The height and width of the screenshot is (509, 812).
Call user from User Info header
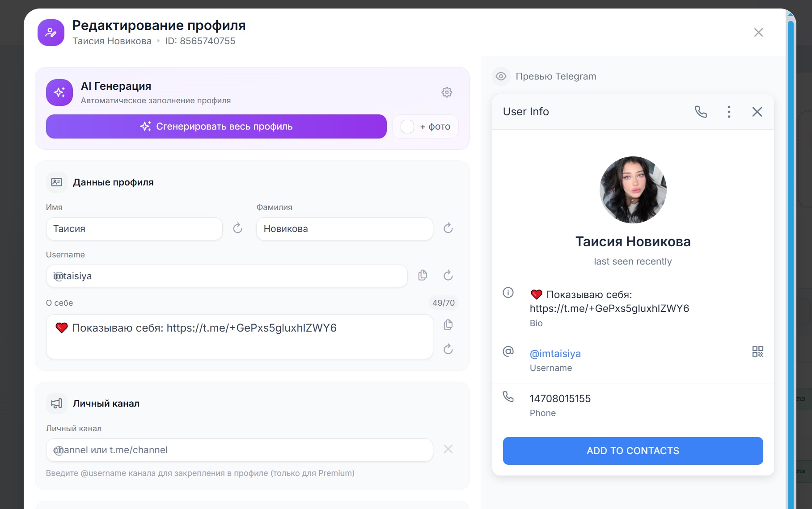click(701, 112)
